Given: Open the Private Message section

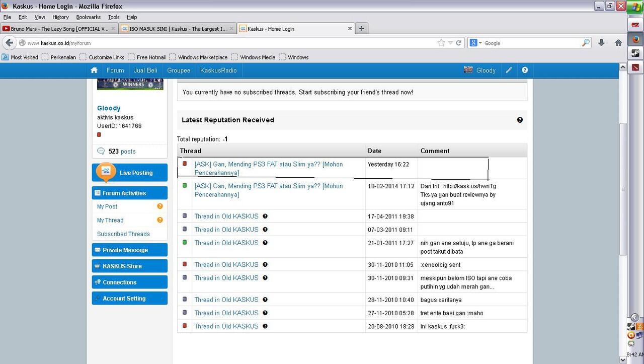Looking at the screenshot, I should (x=130, y=250).
